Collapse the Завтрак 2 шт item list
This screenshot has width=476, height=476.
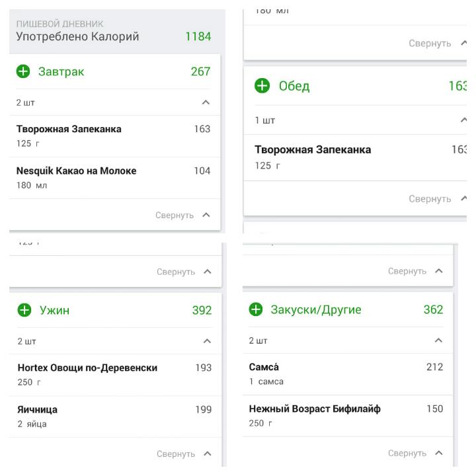point(206,102)
